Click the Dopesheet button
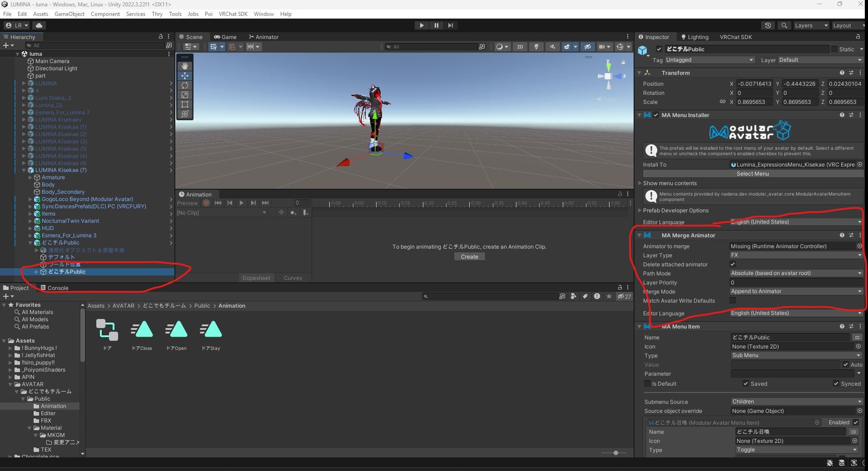This screenshot has height=471, width=868. click(x=256, y=278)
